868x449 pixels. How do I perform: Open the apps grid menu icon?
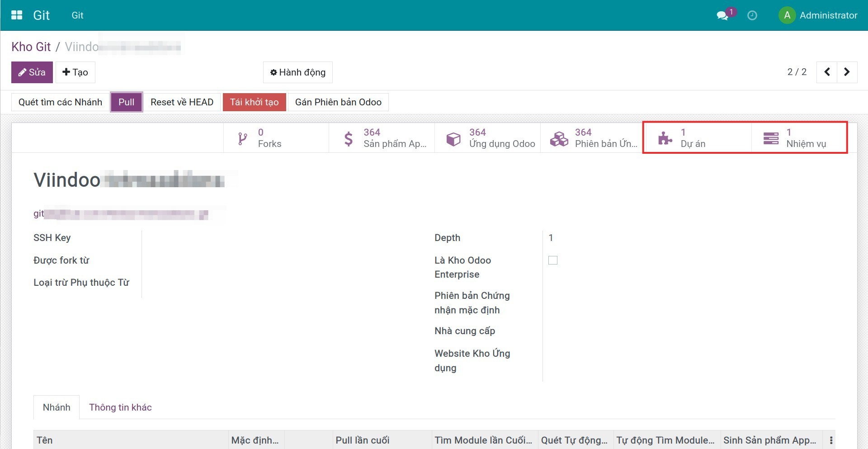pyautogui.click(x=17, y=15)
